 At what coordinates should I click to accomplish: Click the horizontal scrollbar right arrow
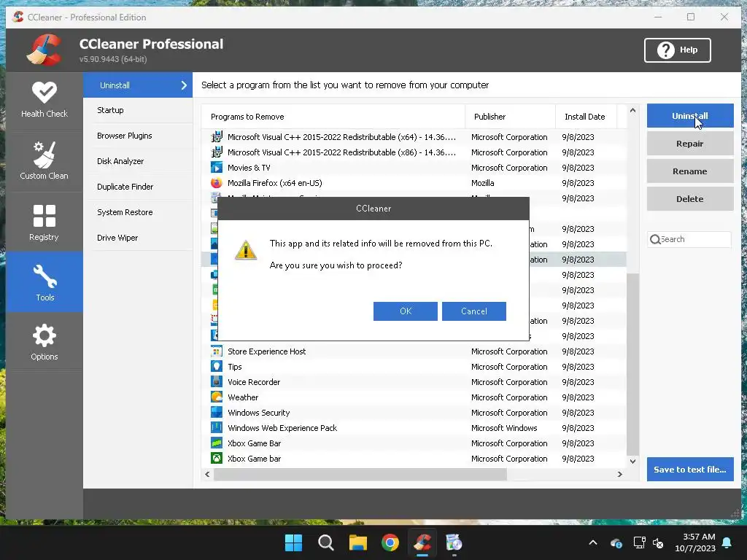click(620, 474)
